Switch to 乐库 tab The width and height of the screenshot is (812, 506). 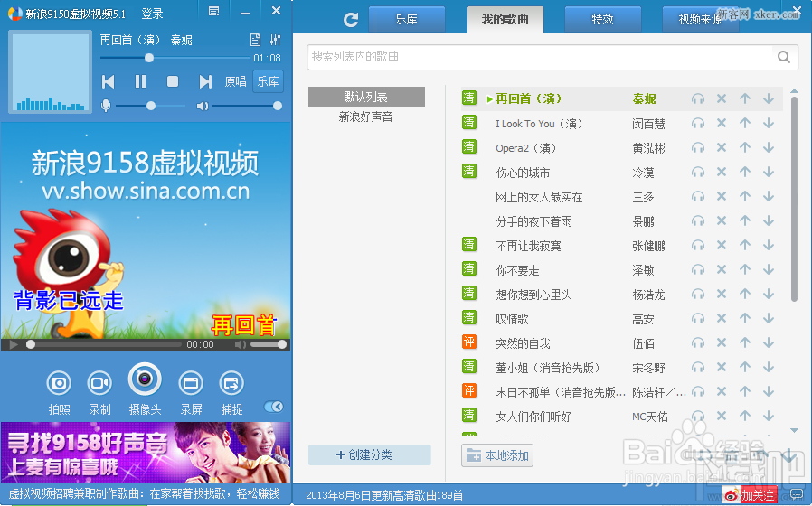tap(407, 20)
